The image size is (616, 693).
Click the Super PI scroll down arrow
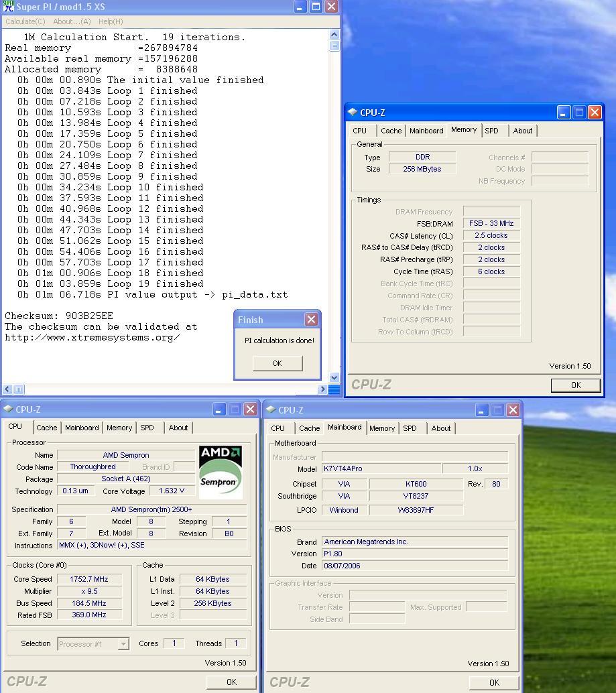click(334, 378)
